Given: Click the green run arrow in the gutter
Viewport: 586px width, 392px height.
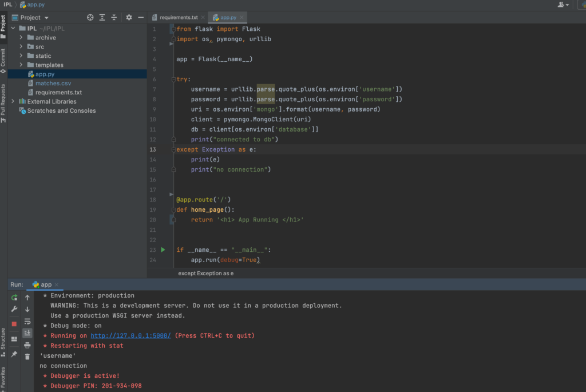Looking at the screenshot, I should [x=163, y=250].
